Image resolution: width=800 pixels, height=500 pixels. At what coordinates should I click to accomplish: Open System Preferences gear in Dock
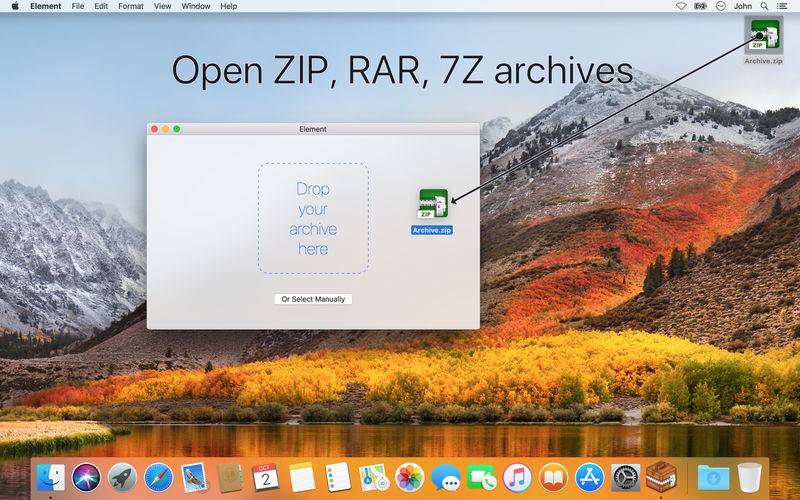coord(626,478)
